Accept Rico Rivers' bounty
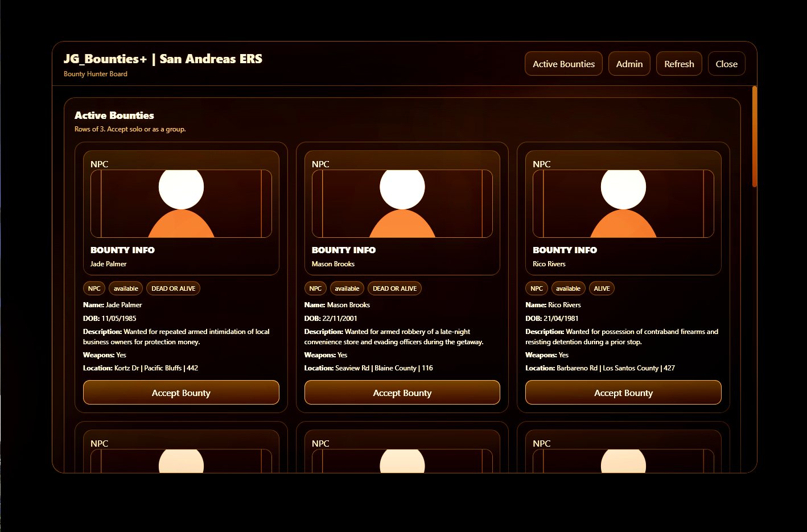The width and height of the screenshot is (807, 532). pyautogui.click(x=623, y=393)
